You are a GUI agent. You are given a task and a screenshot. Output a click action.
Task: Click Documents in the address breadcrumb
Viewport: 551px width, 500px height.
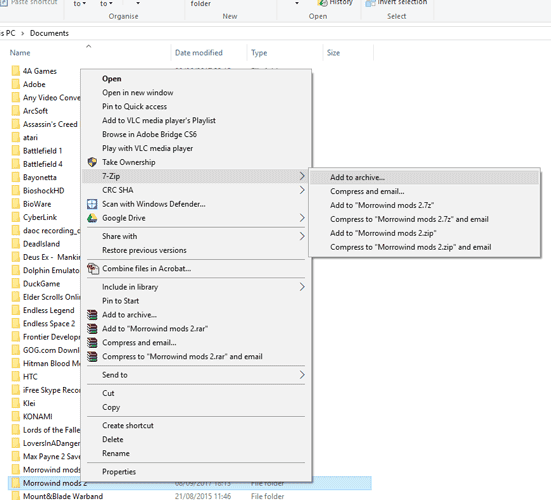pos(49,33)
